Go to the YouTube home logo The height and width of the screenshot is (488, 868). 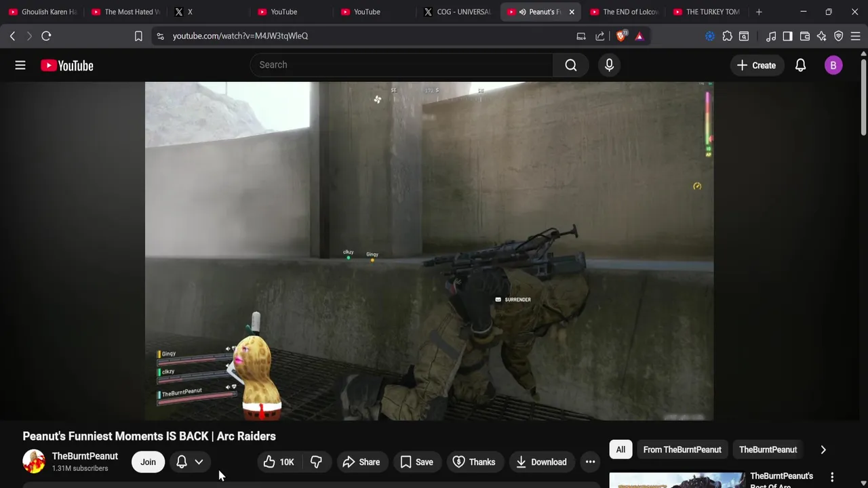(x=66, y=66)
